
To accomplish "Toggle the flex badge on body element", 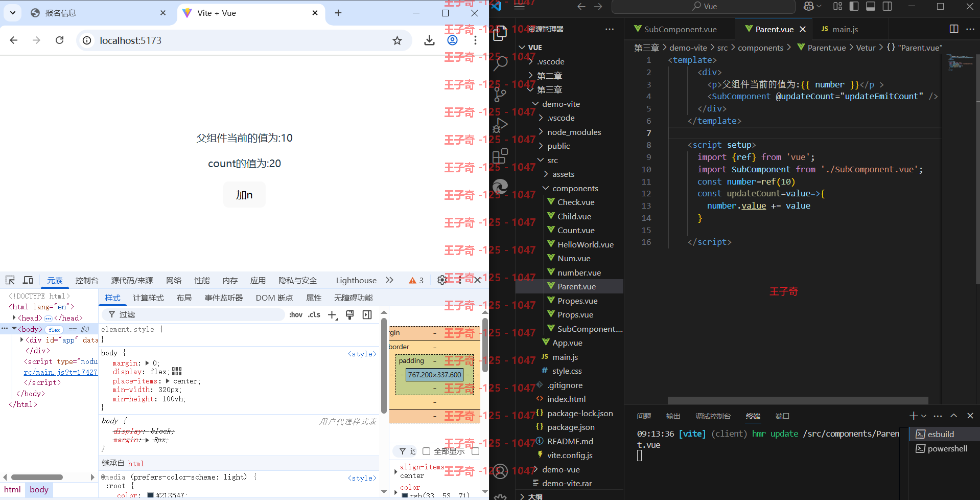I will (54, 330).
